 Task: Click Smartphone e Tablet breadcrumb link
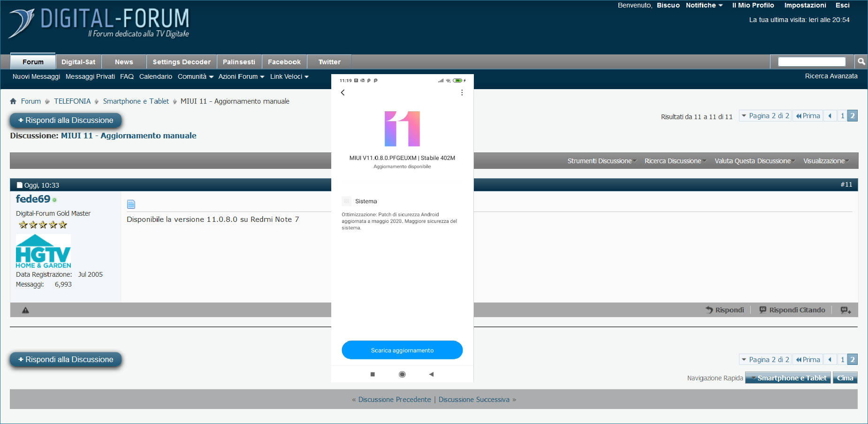(x=136, y=101)
